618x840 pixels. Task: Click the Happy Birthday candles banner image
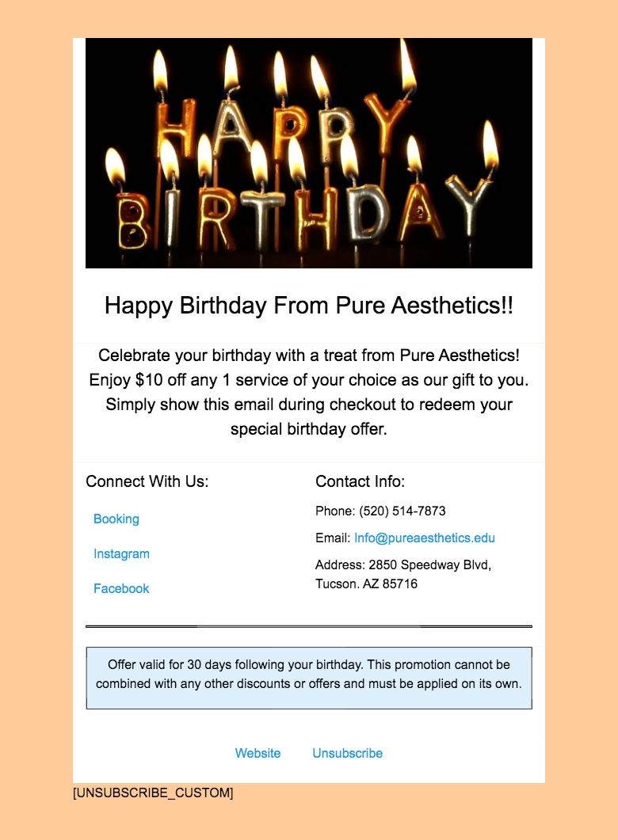pos(309,153)
